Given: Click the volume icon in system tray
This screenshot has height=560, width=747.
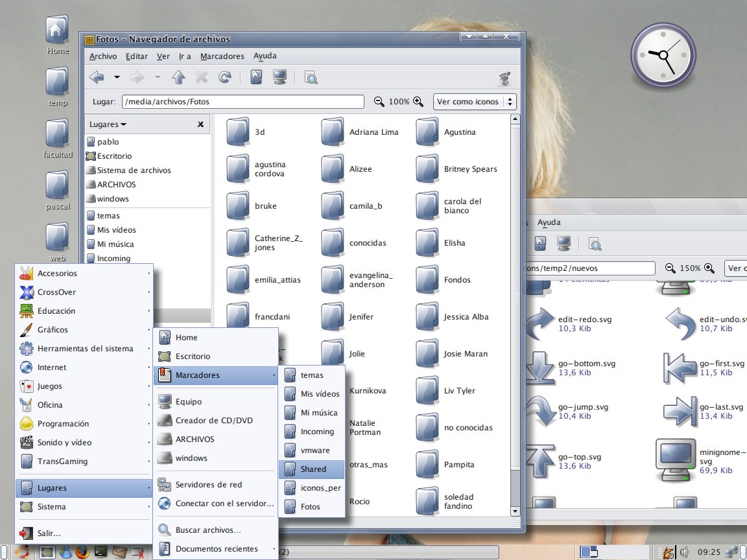Looking at the screenshot, I should (684, 552).
